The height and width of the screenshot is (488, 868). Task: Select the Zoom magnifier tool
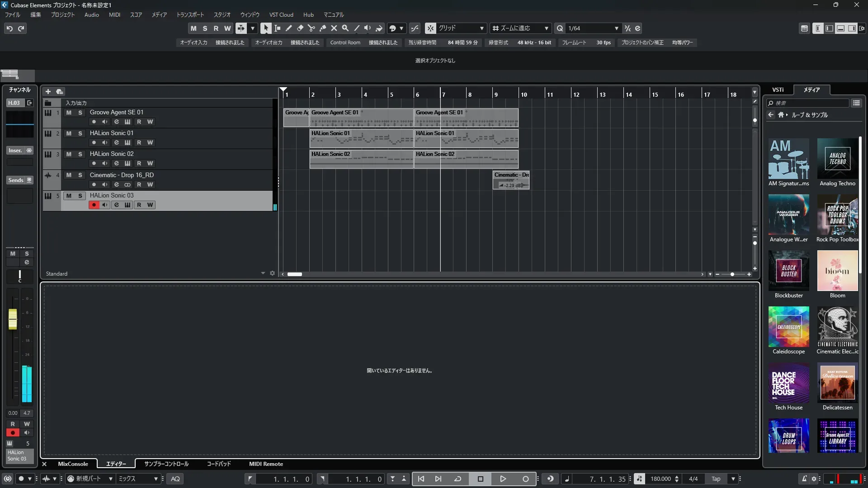[x=345, y=28]
